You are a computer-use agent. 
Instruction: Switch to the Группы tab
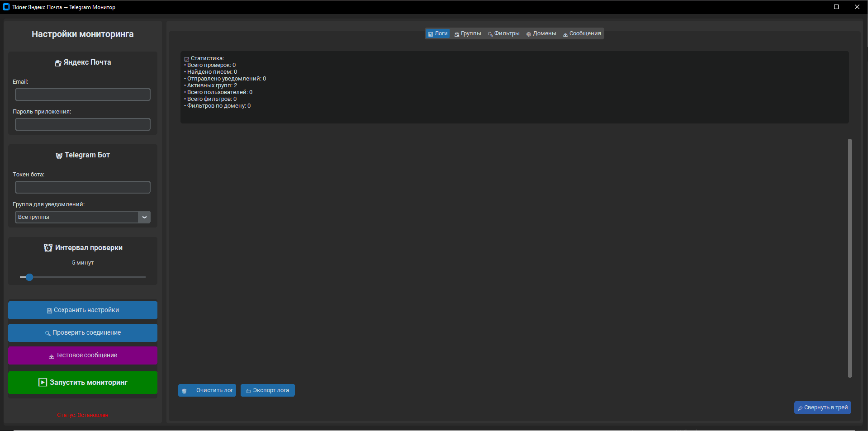(468, 33)
